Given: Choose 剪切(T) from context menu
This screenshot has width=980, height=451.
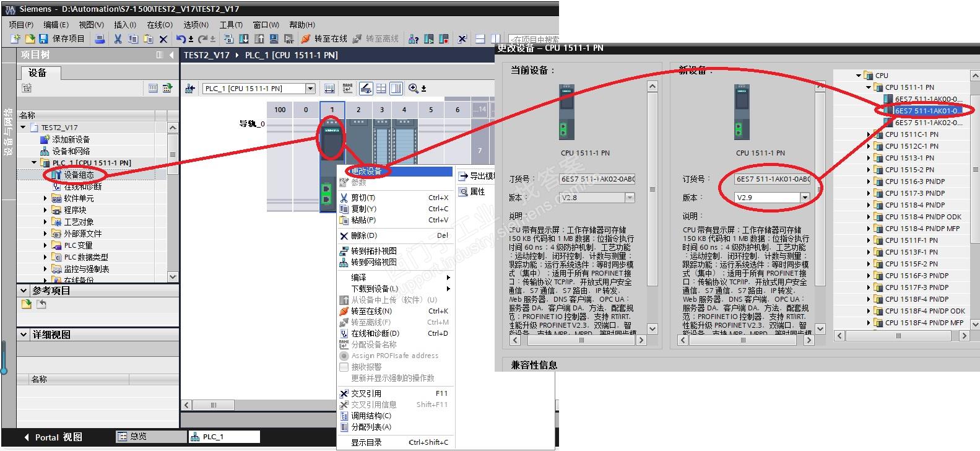Looking at the screenshot, I should [396, 198].
